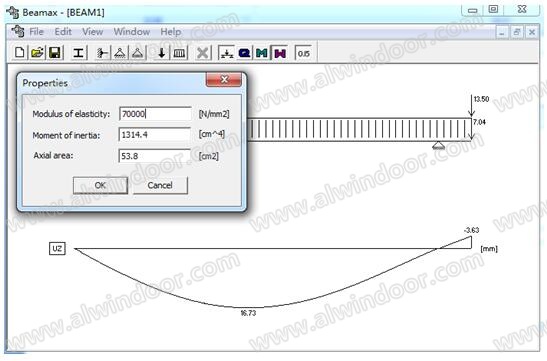Toggle the deflection W diagram
The image size is (547, 361).
280,53
